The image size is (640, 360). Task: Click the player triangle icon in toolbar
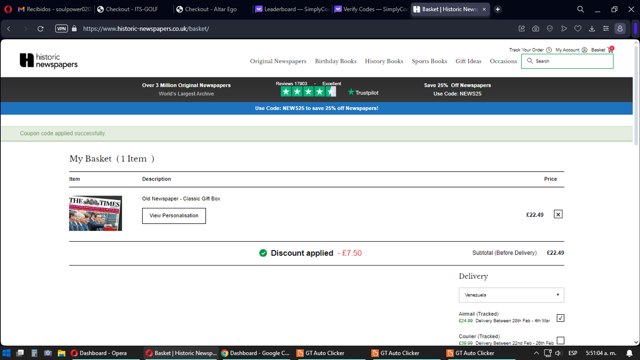564,29
